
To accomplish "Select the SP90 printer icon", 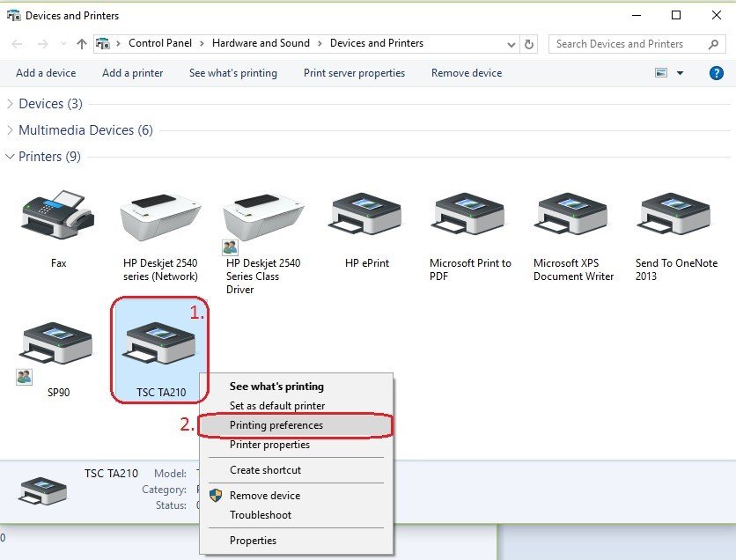I will tap(58, 345).
